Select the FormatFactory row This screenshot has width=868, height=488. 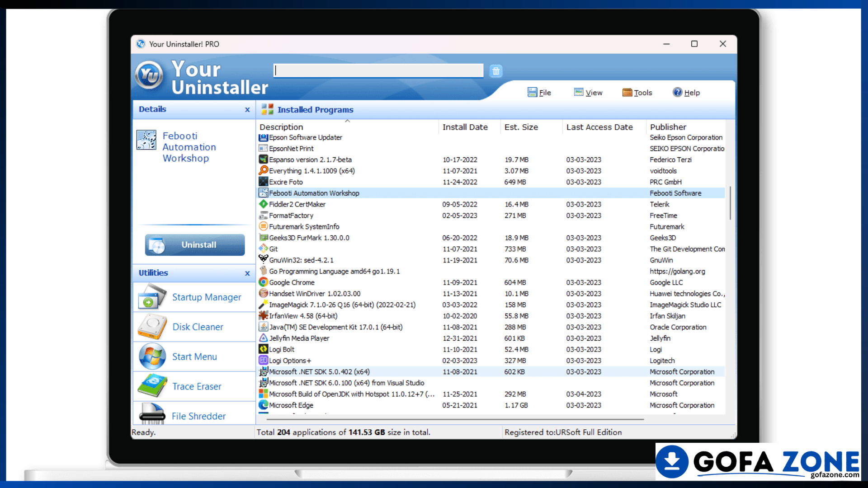(x=491, y=216)
